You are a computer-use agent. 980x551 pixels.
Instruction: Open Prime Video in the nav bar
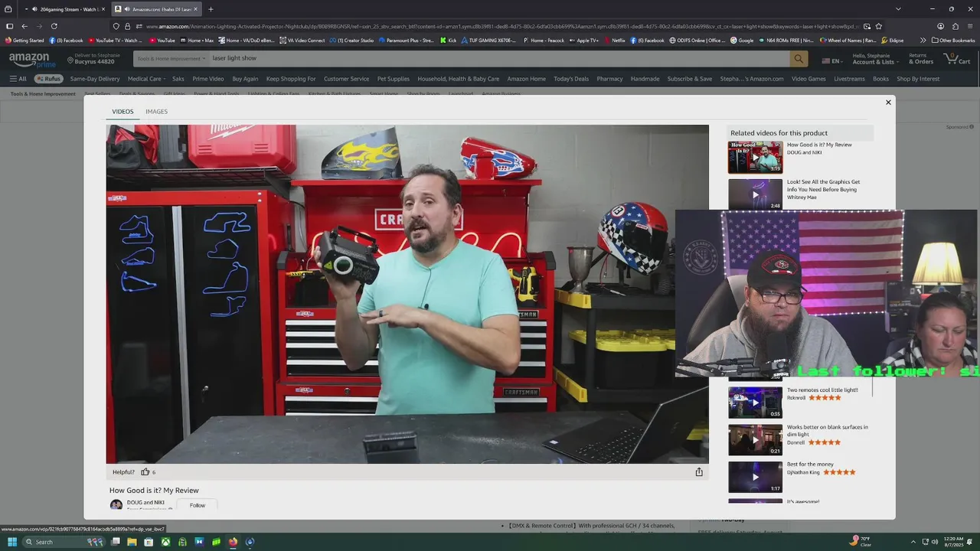[208, 79]
